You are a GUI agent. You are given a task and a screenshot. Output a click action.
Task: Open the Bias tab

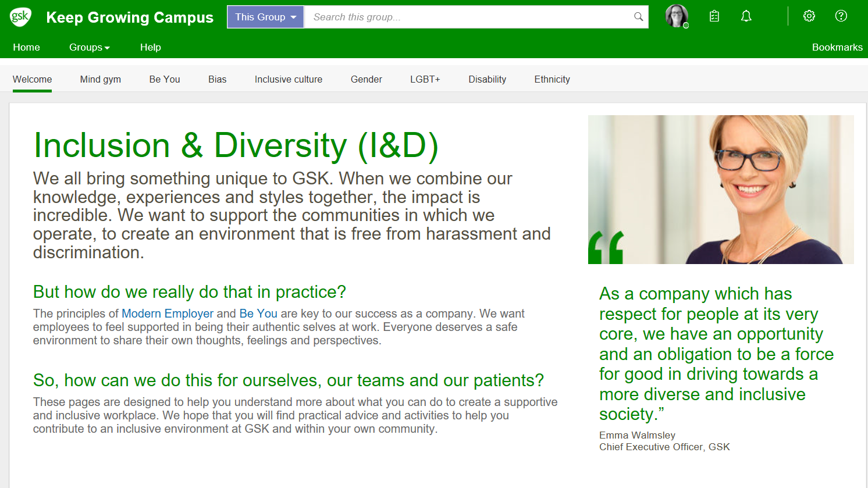click(218, 79)
